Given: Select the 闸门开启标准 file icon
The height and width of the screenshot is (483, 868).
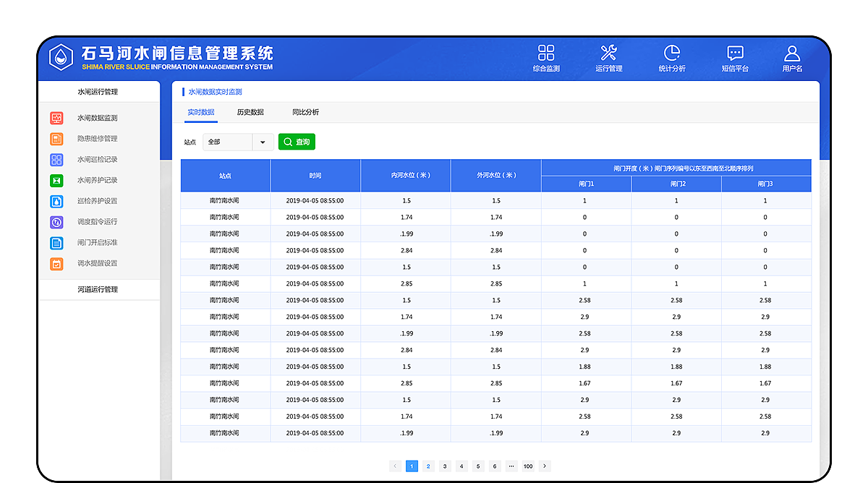Looking at the screenshot, I should [56, 243].
